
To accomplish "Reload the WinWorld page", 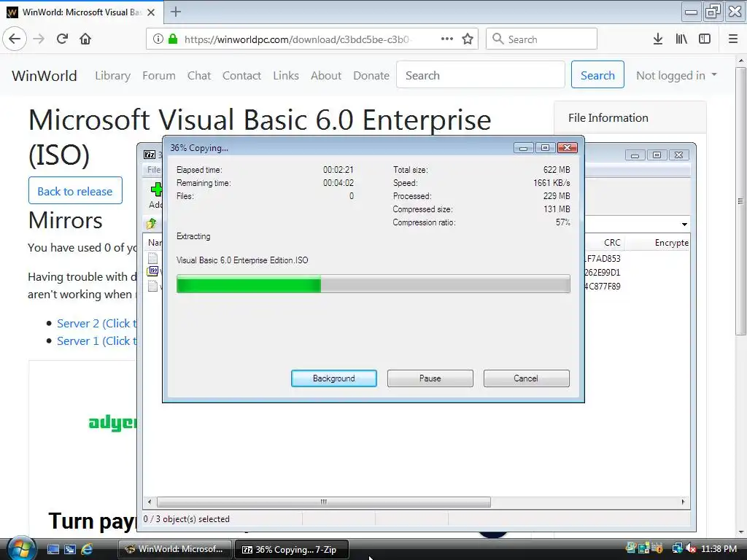I will tap(62, 39).
